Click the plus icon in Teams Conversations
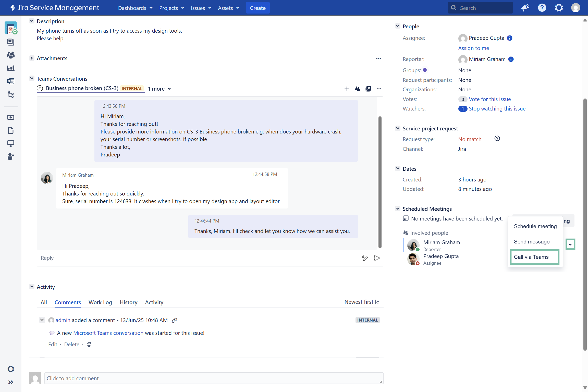The image size is (588, 392). pyautogui.click(x=347, y=89)
